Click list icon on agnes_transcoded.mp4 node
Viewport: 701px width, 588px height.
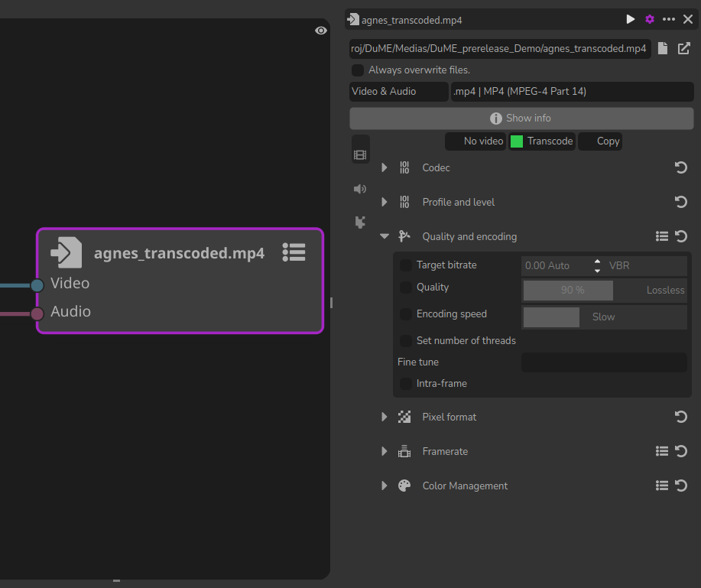pyautogui.click(x=294, y=252)
